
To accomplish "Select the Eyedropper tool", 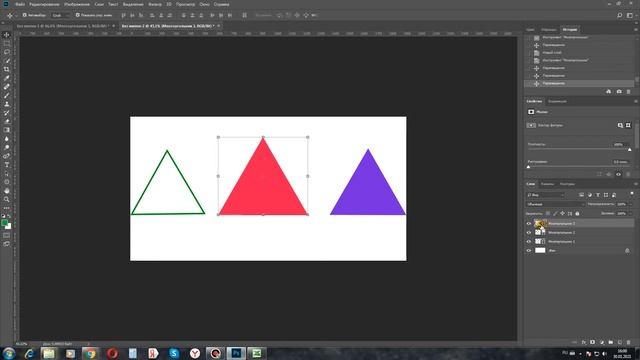I will [x=7, y=78].
